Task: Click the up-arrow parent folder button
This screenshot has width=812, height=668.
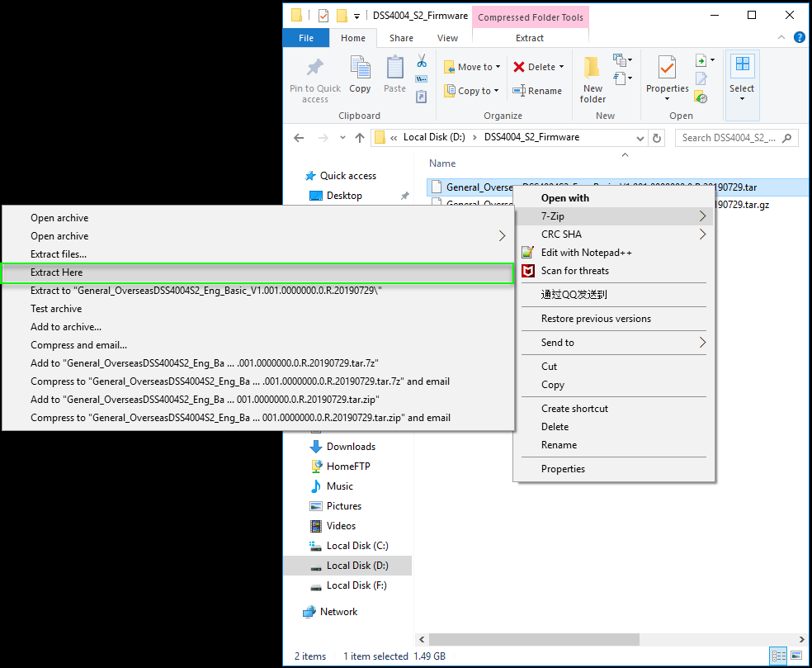Action: 360,138
